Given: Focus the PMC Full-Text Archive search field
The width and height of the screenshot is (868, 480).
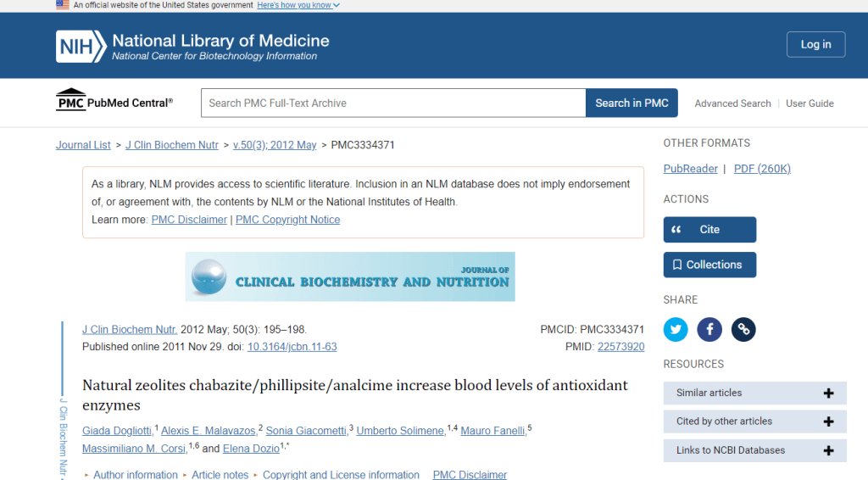Looking at the screenshot, I should point(393,103).
